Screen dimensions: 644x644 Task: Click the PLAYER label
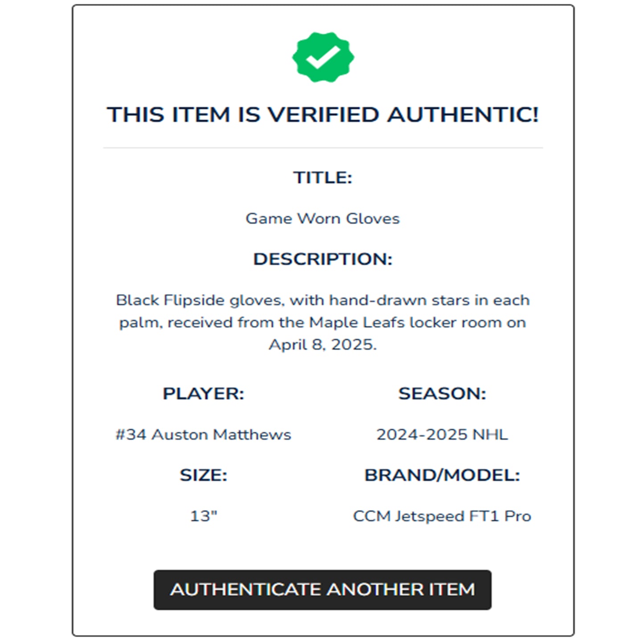203,394
